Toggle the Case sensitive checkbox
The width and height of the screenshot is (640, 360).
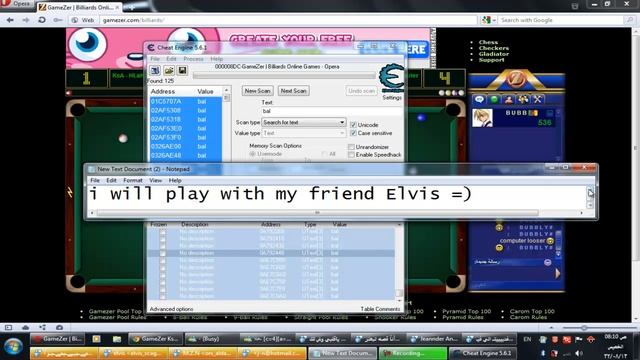pyautogui.click(x=353, y=133)
